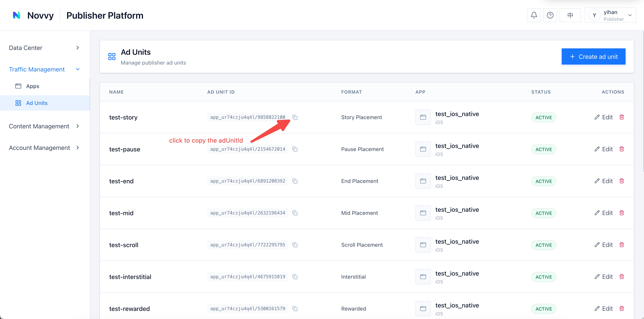Screen dimensions: 644x319
Task: Click the Create ad unit button
Action: 593,56
